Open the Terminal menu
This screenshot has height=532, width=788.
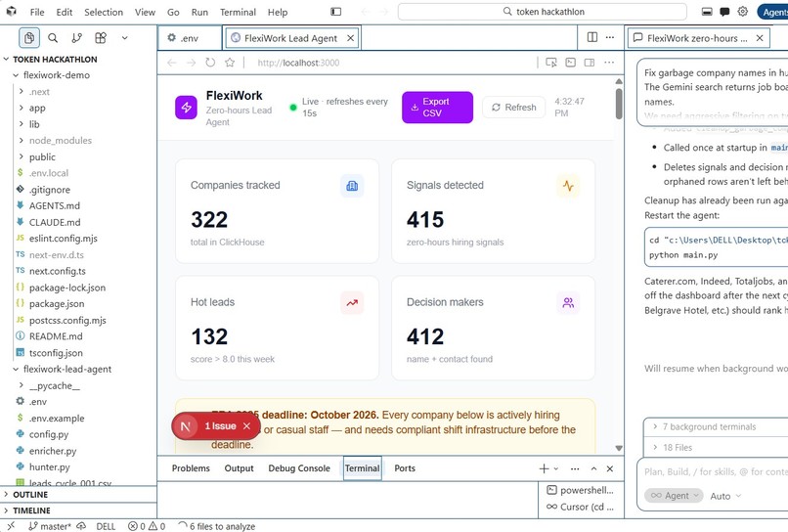[238, 12]
